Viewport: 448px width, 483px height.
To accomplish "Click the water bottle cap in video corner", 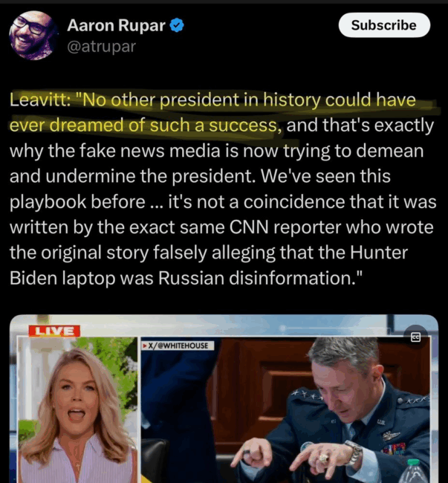I will pos(414,462).
